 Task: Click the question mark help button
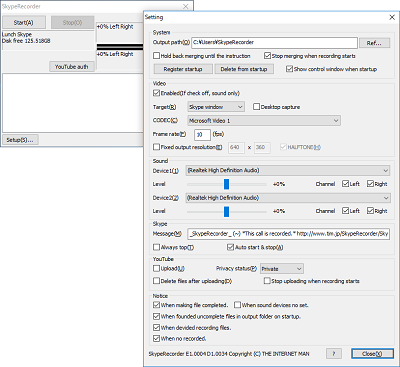[x=334, y=353]
